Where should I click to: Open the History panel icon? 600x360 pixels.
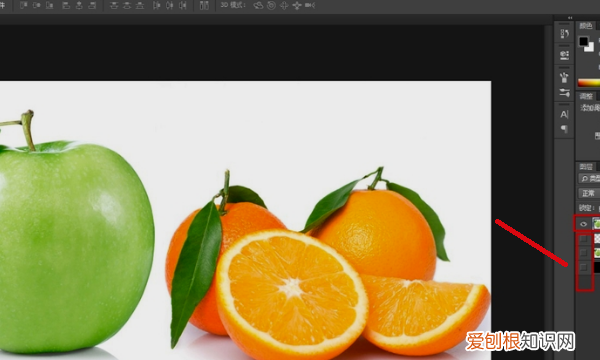564,34
